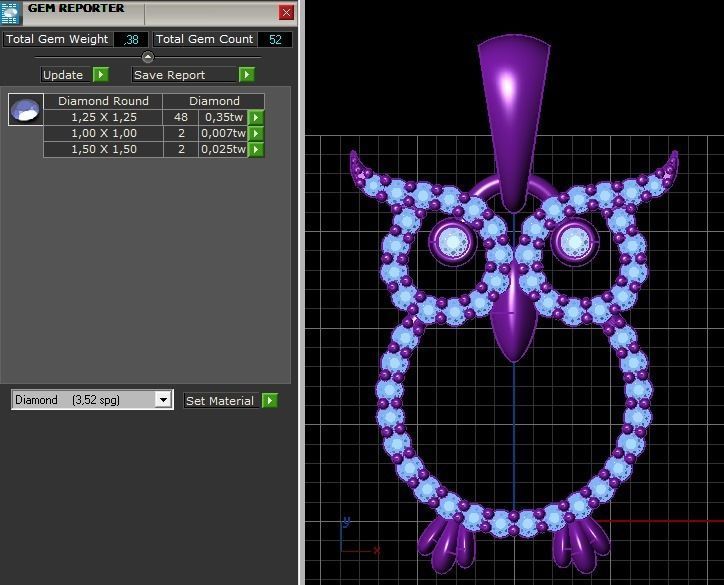Click the 0,025tw weight cell
This screenshot has height=585, width=724.
pos(223,150)
